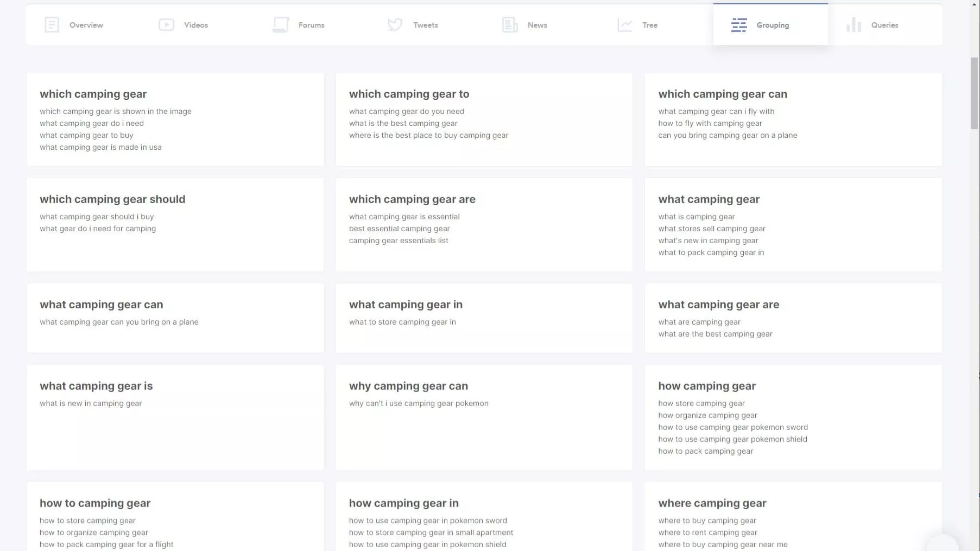Click 'why can't i use camping gear pokemon'
980x551 pixels.
[x=419, y=403]
